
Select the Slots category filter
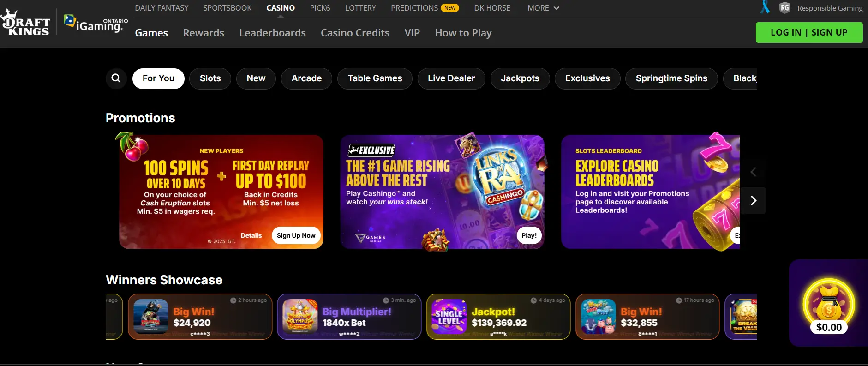(x=210, y=78)
